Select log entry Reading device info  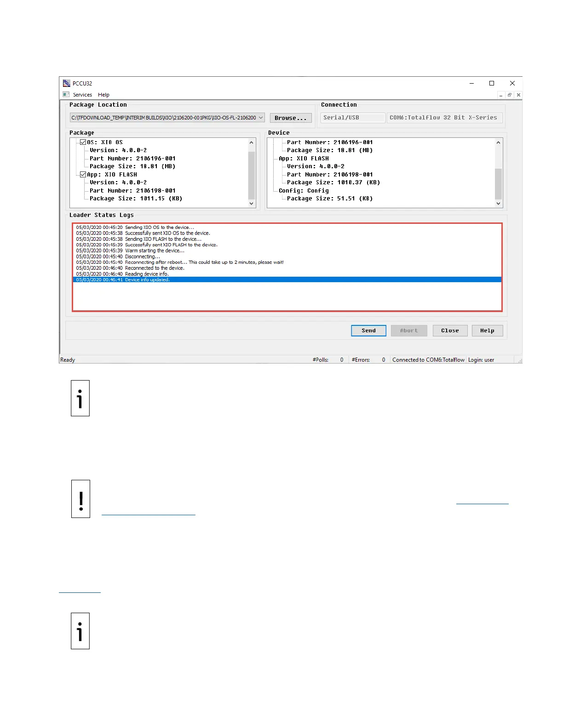tap(122, 274)
